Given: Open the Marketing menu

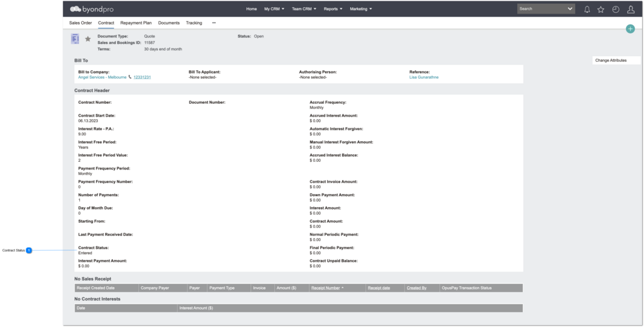Looking at the screenshot, I should 361,8.
